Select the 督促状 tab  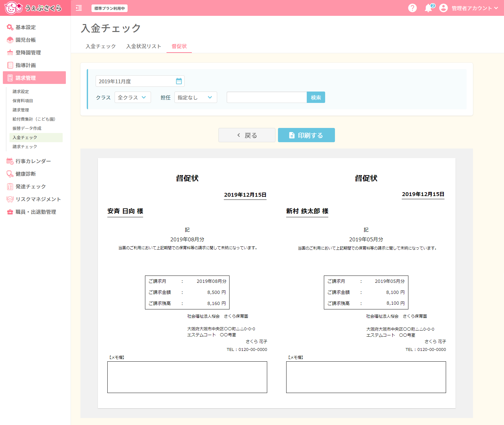pos(179,46)
